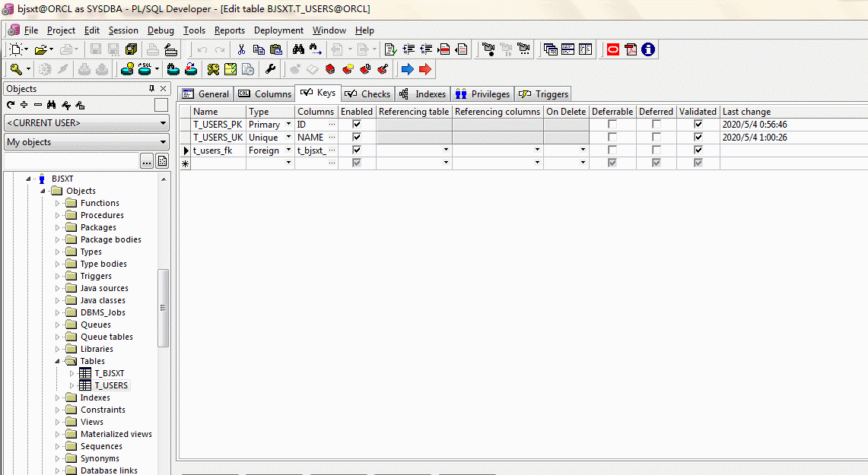Toggle Enabled checkbox for T_USERS_UK

(357, 137)
